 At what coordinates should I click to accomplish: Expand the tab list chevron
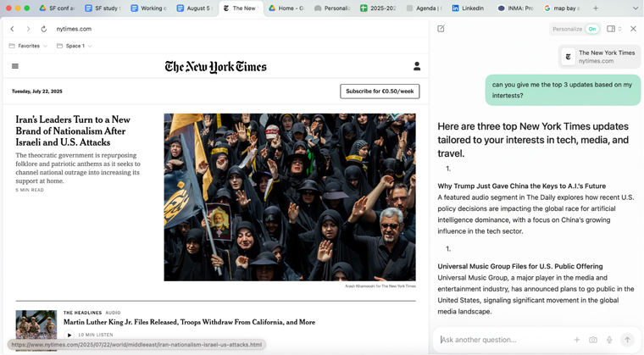[635, 8]
